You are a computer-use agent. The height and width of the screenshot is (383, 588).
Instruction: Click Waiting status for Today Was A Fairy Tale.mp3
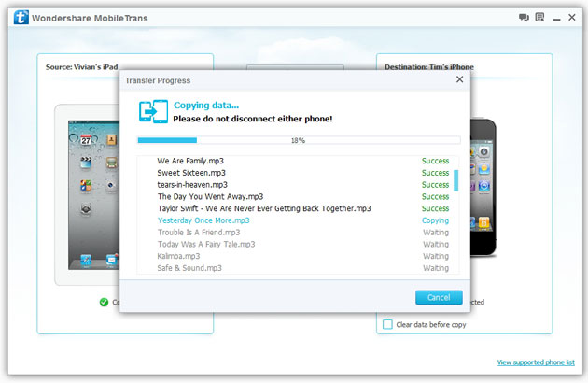tap(436, 244)
